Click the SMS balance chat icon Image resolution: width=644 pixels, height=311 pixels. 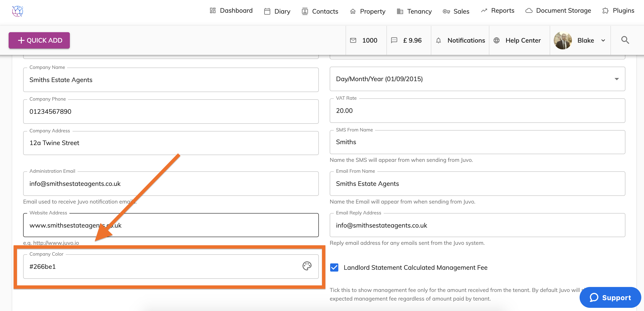pyautogui.click(x=394, y=40)
